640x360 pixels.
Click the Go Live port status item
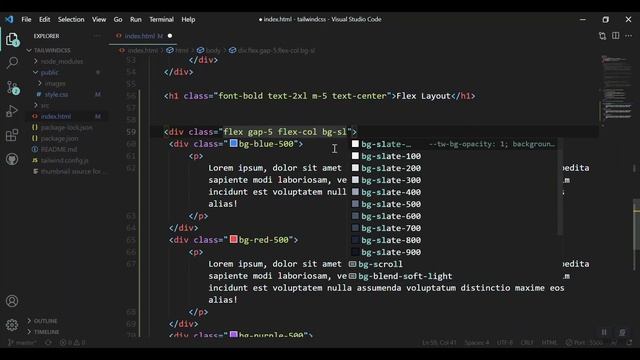coord(584,343)
